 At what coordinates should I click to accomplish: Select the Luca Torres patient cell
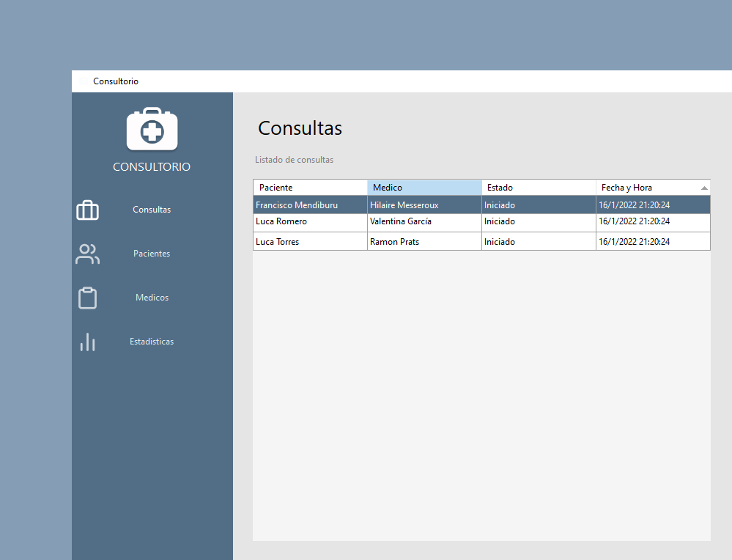coord(277,242)
